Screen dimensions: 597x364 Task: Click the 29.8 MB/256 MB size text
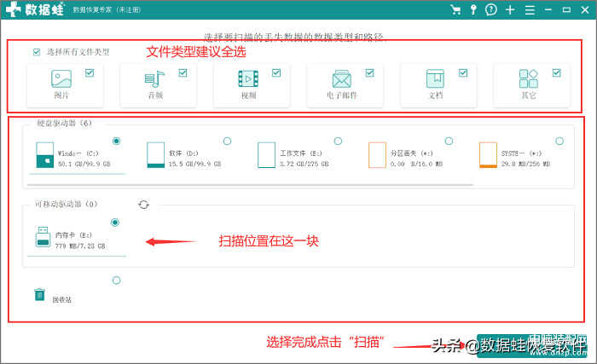[x=525, y=164]
